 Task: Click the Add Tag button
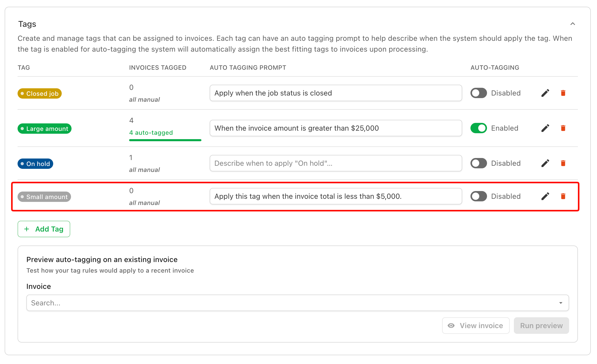[44, 229]
